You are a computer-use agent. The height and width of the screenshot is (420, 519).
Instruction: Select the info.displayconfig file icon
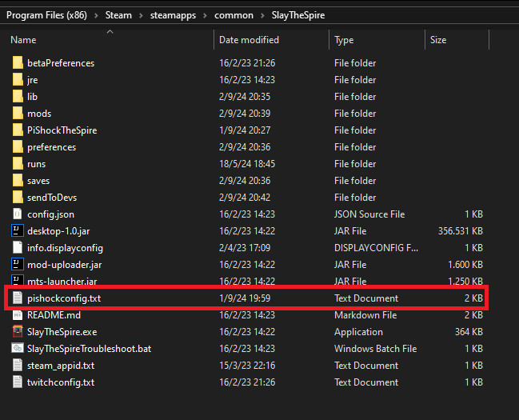(18, 248)
